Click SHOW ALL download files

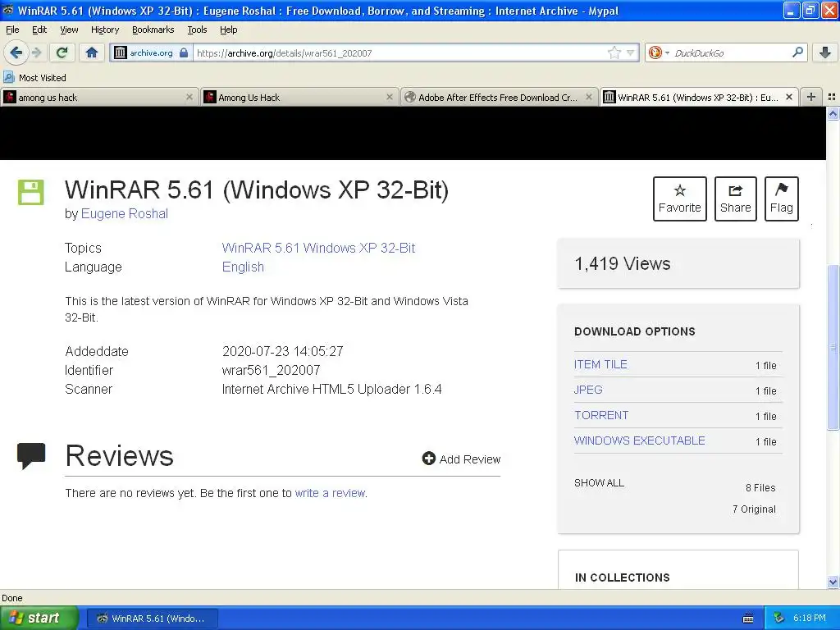599,482
